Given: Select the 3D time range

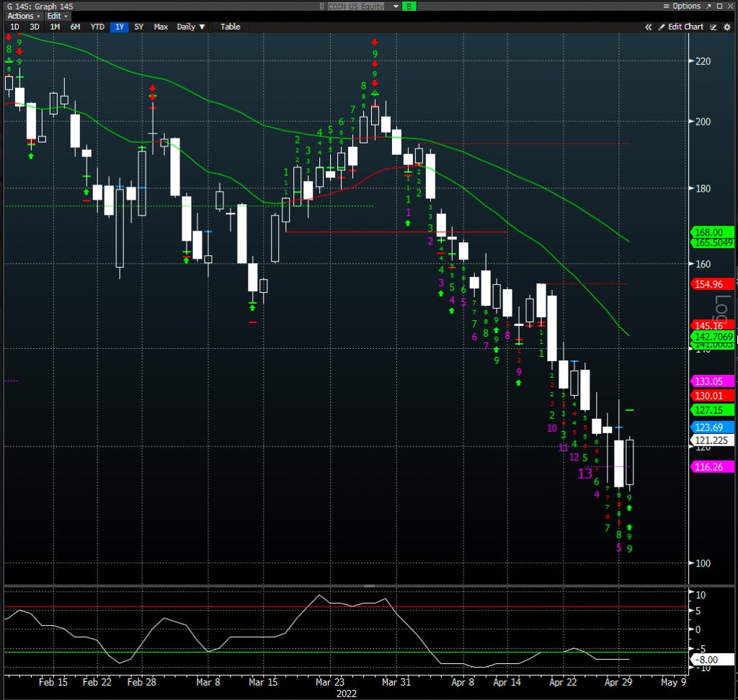Looking at the screenshot, I should (35, 27).
